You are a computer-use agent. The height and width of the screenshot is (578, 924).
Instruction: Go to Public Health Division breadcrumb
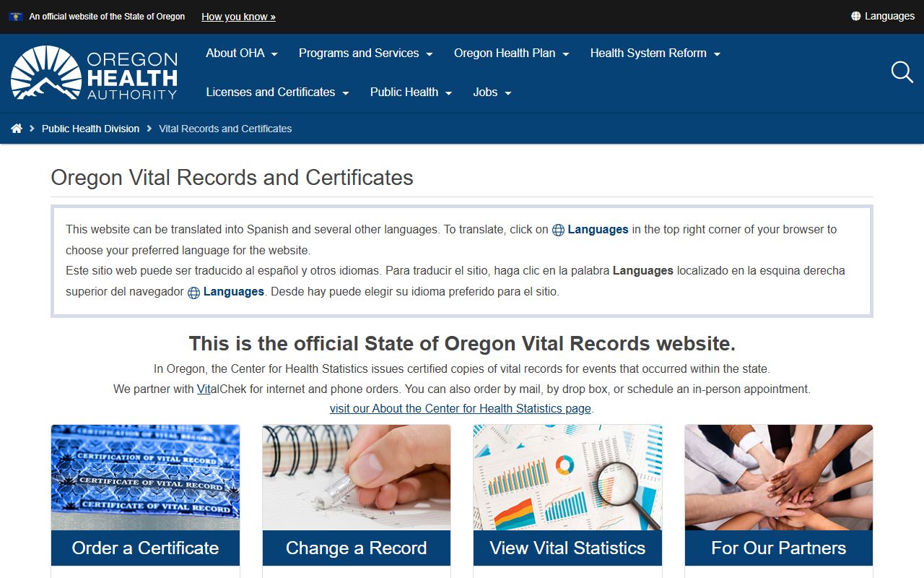point(90,129)
